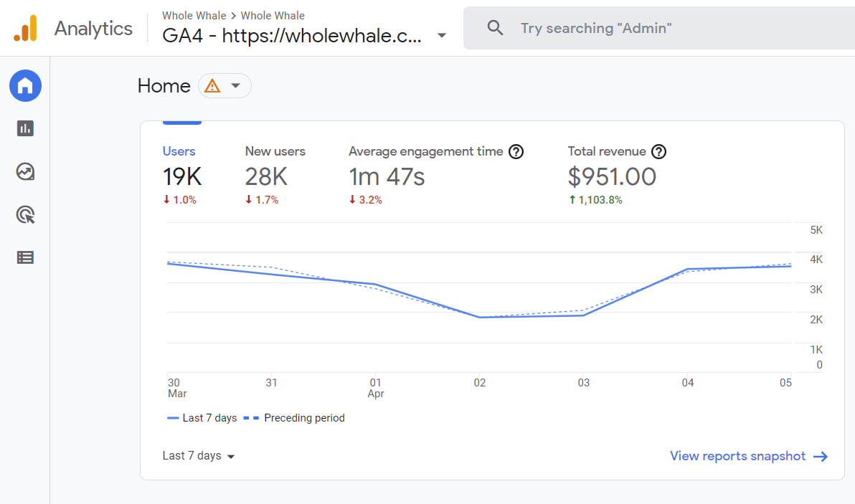The height and width of the screenshot is (504, 855).
Task: Click the 1K y-axis label
Action: tap(816, 349)
